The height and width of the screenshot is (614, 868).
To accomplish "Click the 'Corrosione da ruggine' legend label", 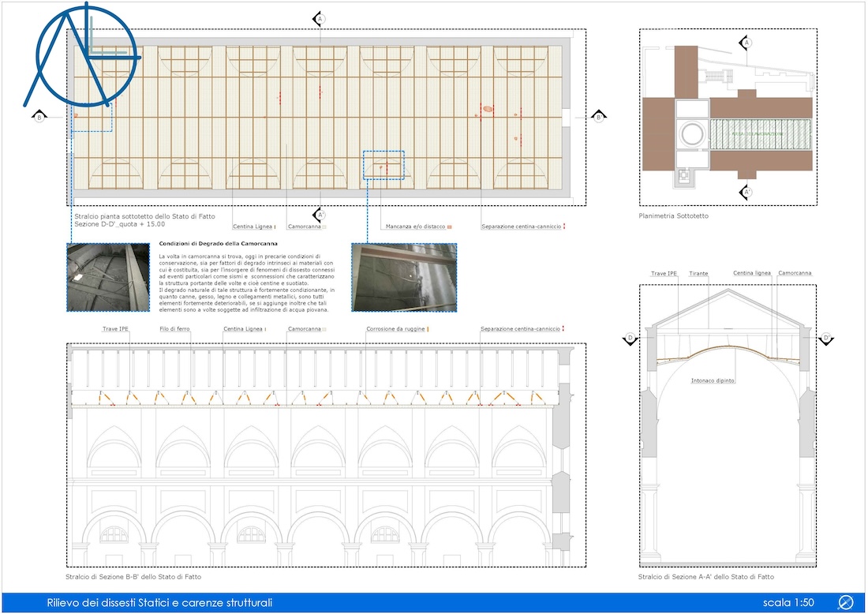I will coord(395,329).
